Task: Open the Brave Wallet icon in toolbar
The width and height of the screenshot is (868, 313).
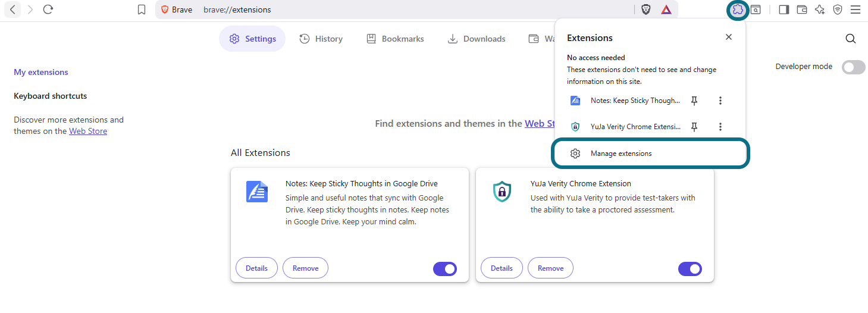Action: click(x=802, y=10)
